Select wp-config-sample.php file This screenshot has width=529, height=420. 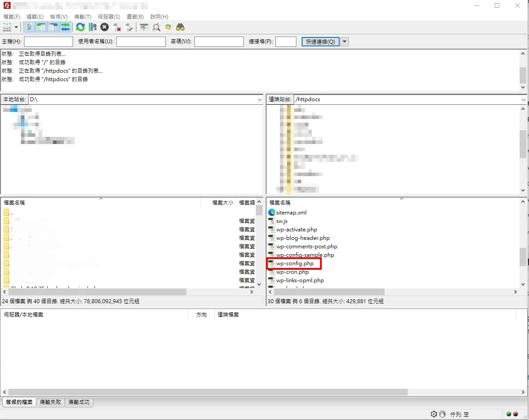[305, 255]
